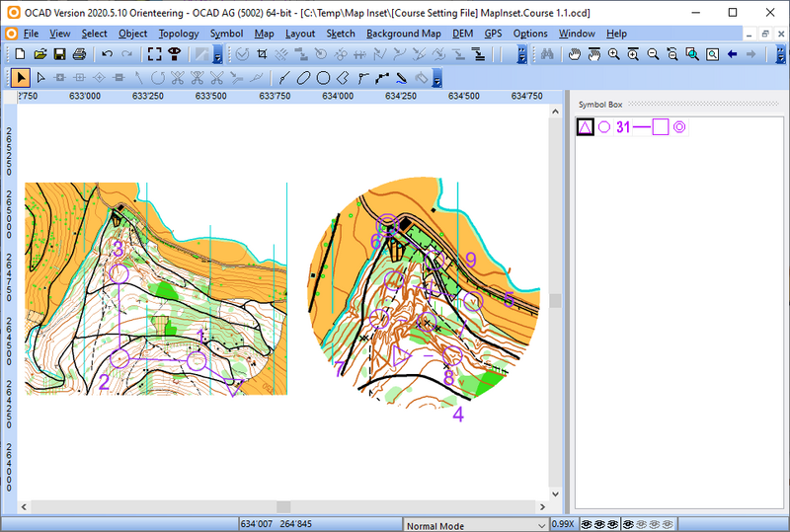Pick the ellipse drawing mode tool
This screenshot has height=532, width=790.
pos(303,78)
